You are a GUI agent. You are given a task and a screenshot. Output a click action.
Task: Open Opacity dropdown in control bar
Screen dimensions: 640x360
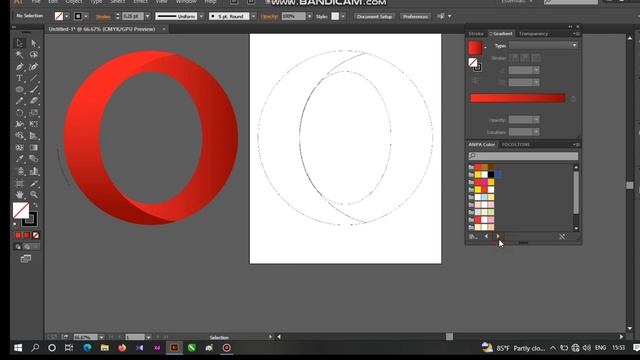pyautogui.click(x=309, y=16)
